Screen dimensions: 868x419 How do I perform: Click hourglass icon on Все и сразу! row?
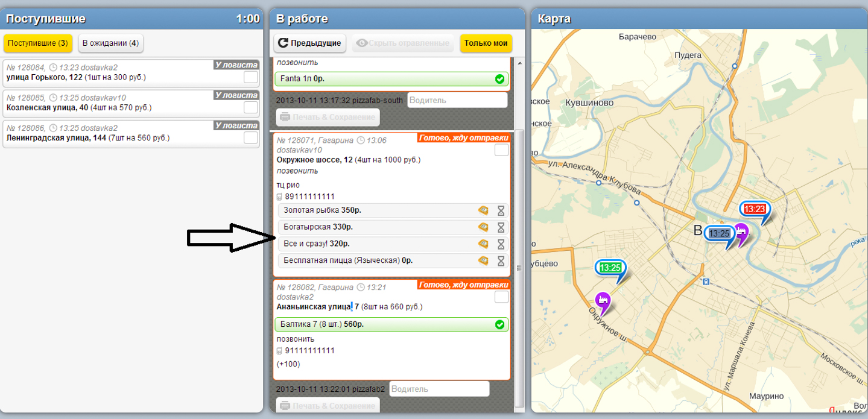click(501, 244)
